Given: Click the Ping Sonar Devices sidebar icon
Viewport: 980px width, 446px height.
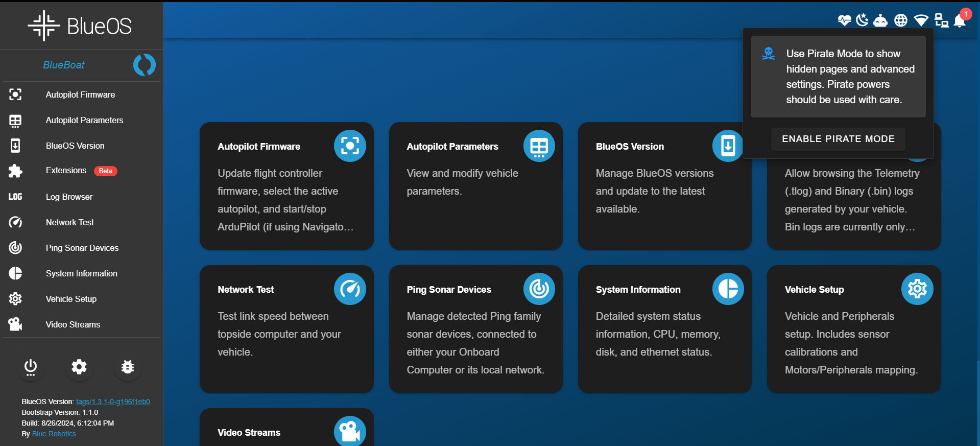Looking at the screenshot, I should (x=15, y=248).
